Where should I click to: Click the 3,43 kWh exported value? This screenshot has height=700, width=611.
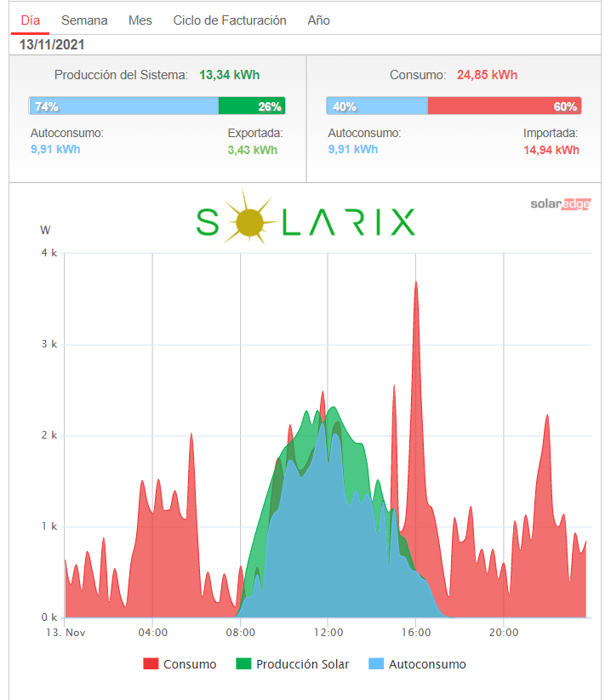253,150
